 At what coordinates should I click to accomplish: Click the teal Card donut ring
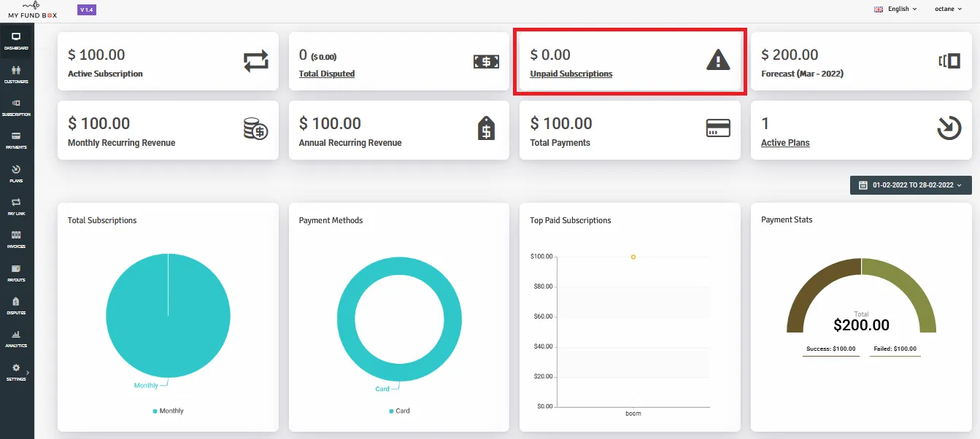345,319
